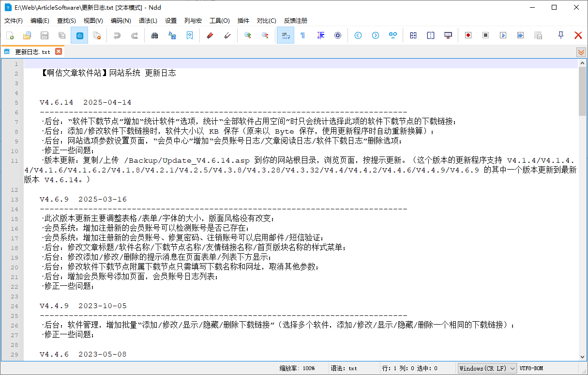Image resolution: width=588 pixels, height=375 pixels.
Task: Close the 更新日志.txt tab with the red X
Action: click(59, 51)
